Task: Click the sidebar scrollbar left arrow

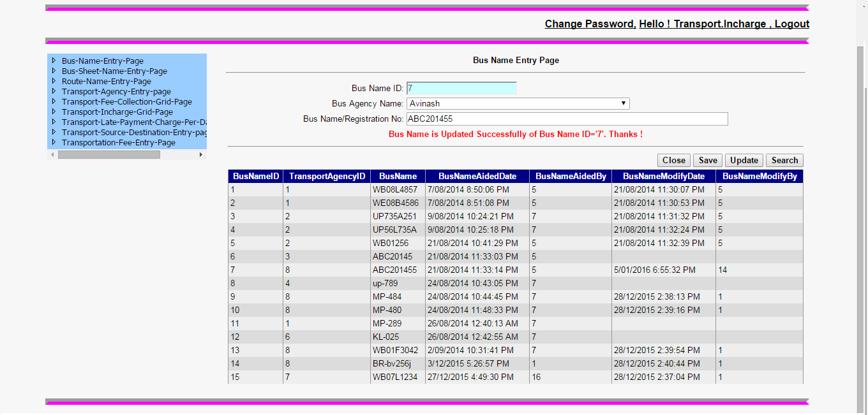Action: point(52,155)
